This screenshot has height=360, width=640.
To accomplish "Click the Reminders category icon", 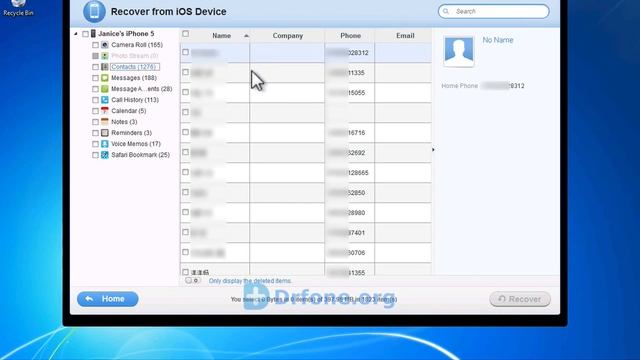I will point(105,133).
